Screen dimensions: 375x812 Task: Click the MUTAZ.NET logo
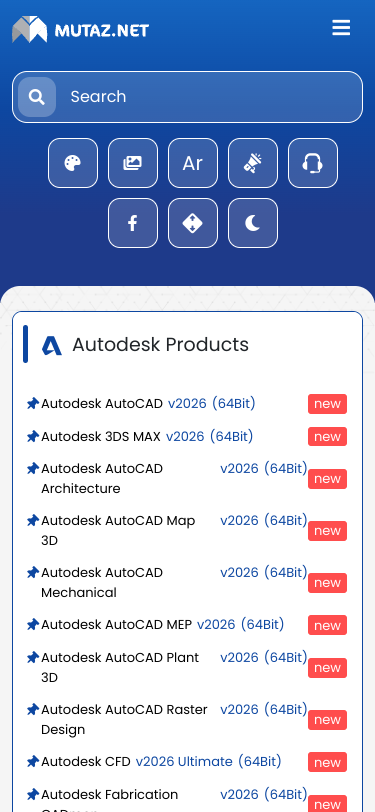tap(80, 30)
